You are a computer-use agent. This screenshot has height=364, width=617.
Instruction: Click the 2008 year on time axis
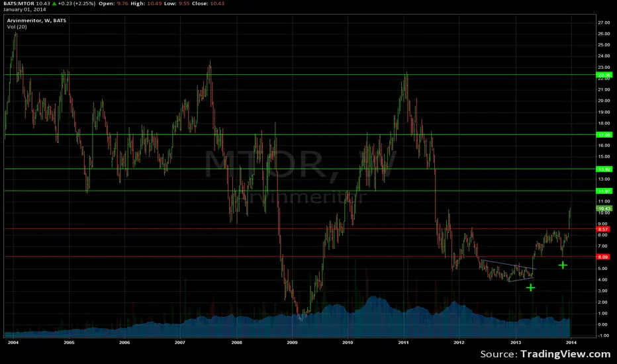coord(236,342)
